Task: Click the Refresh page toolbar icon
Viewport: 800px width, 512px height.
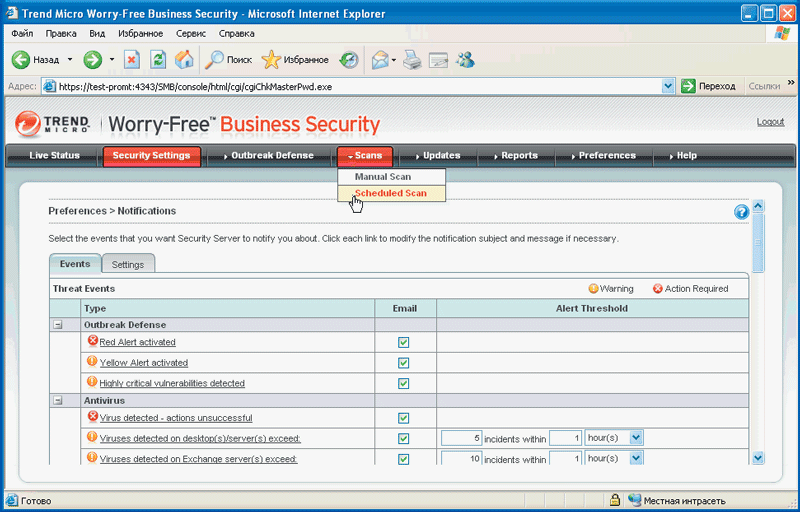Action: pyautogui.click(x=158, y=59)
